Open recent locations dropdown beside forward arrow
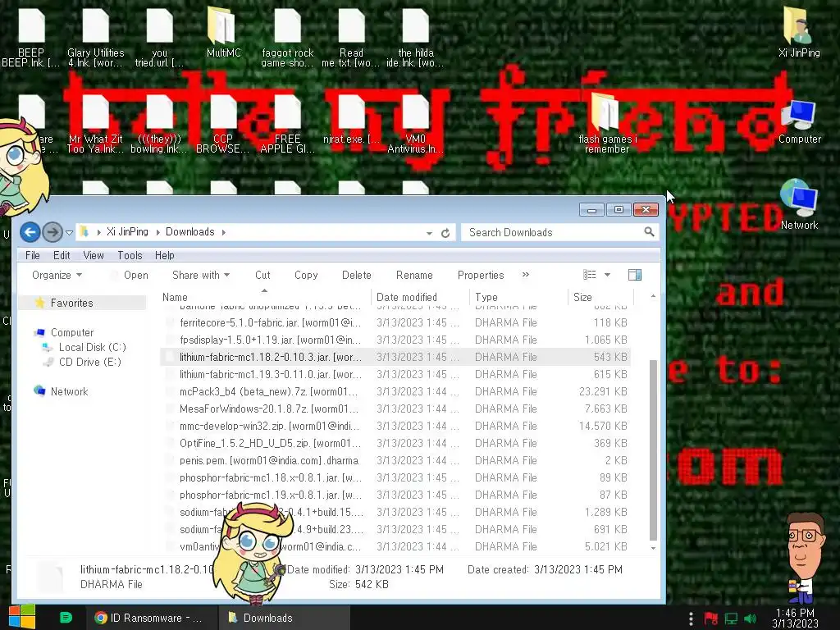Screen dimensions: 840x630 point(69,232)
